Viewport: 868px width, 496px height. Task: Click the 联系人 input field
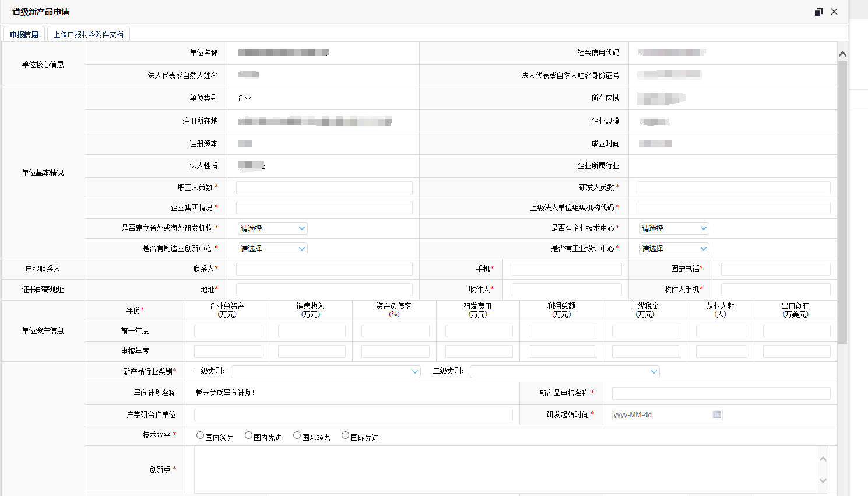pos(324,269)
